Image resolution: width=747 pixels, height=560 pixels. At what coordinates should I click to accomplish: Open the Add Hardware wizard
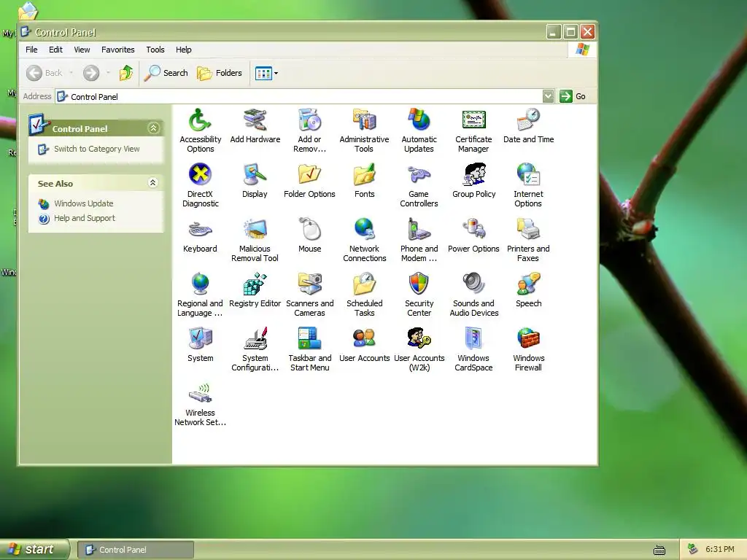(255, 125)
